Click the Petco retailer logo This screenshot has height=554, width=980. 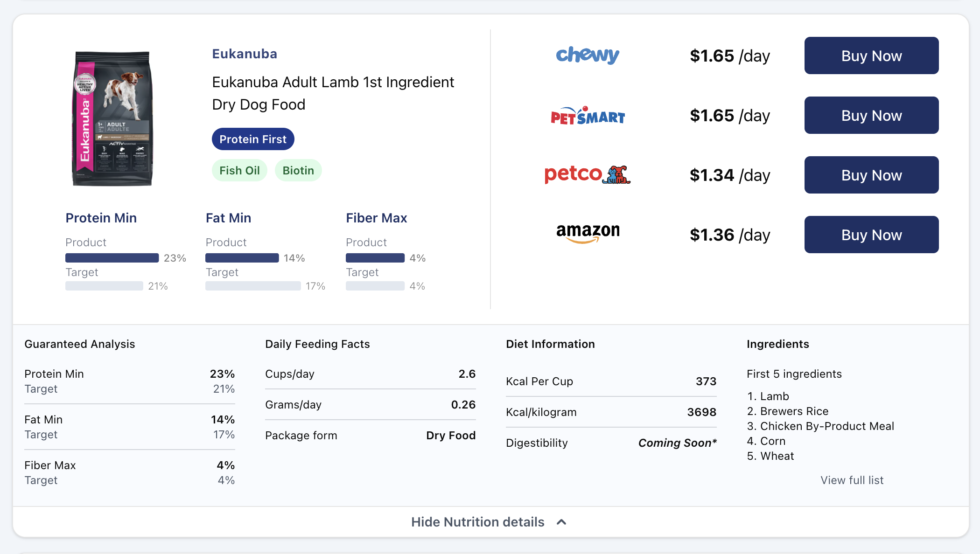point(588,175)
